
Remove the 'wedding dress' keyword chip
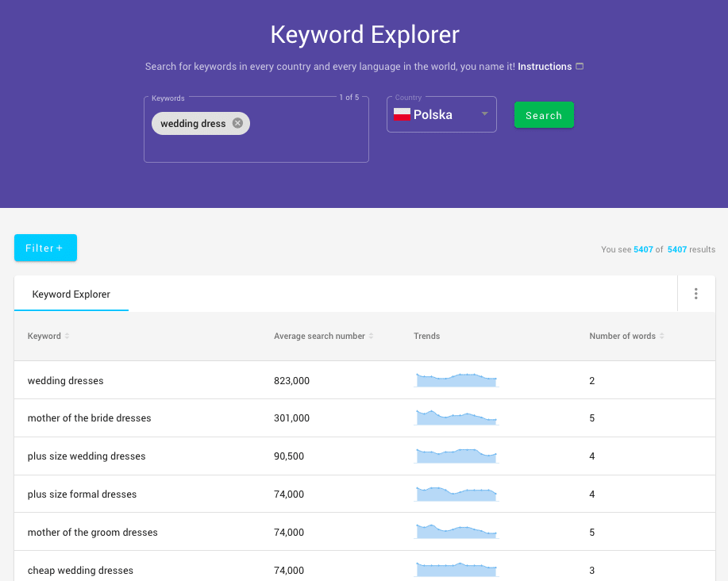tap(237, 123)
